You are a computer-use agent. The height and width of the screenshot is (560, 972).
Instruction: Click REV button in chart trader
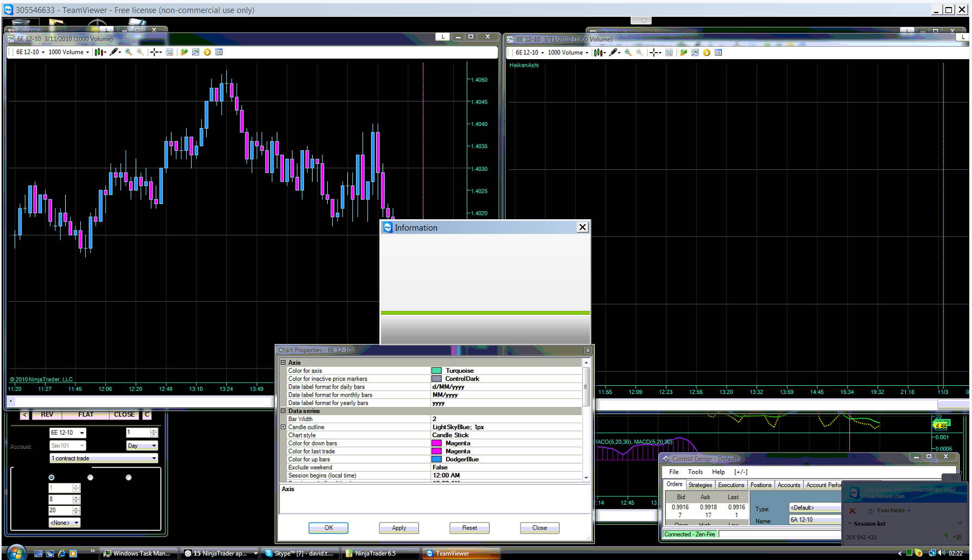tap(47, 415)
